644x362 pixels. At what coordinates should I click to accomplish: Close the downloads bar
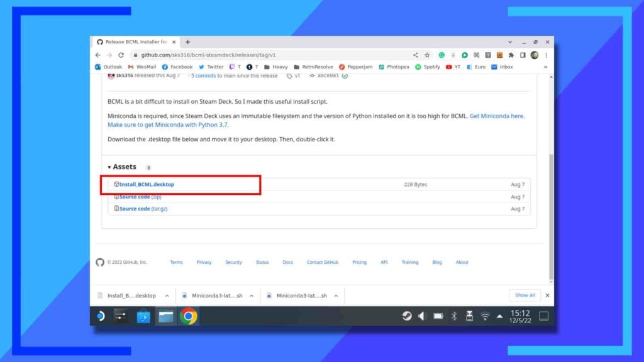(547, 295)
